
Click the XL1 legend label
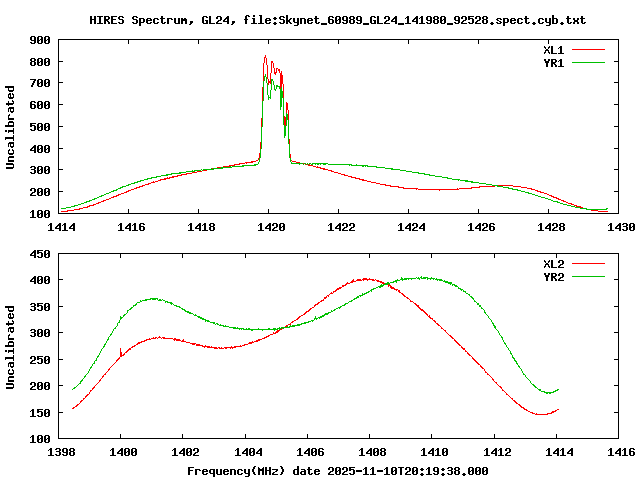click(553, 50)
